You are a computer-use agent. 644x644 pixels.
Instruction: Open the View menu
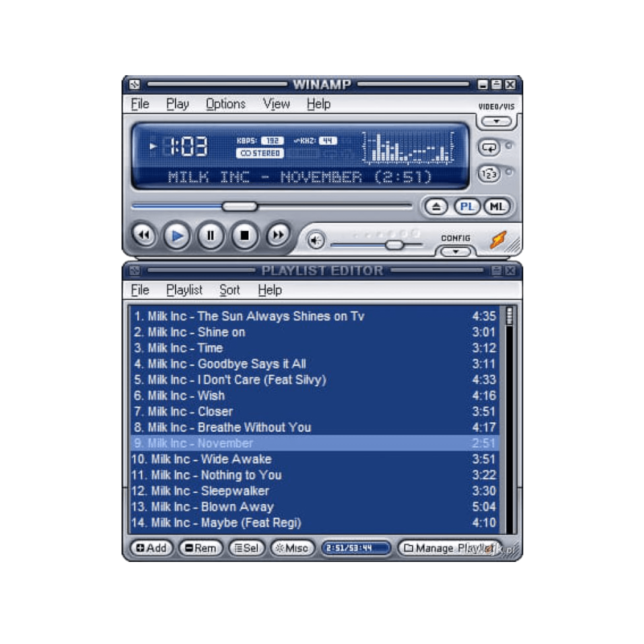pyautogui.click(x=276, y=104)
